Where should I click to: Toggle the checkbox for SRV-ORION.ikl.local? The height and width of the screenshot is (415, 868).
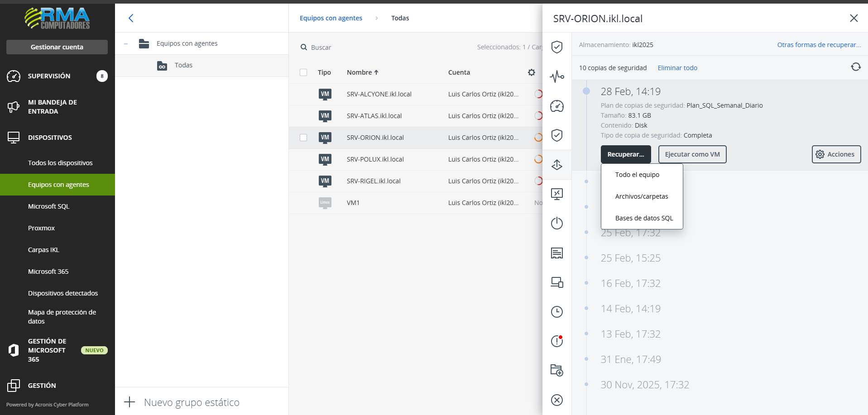pos(303,138)
